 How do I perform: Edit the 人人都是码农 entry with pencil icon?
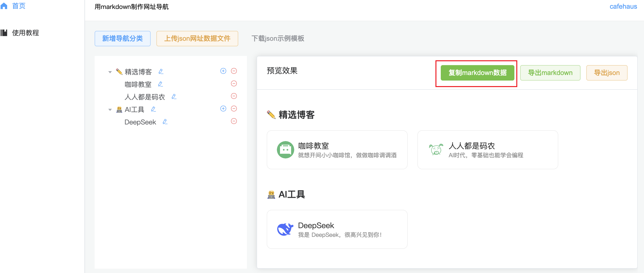click(174, 97)
